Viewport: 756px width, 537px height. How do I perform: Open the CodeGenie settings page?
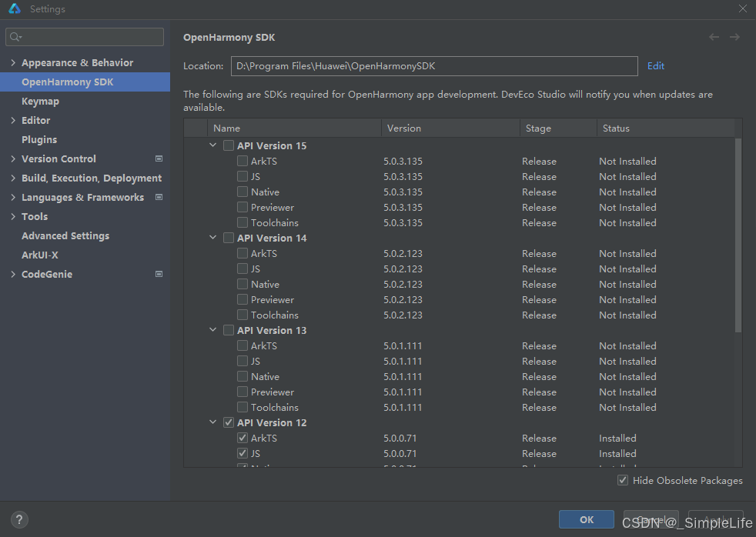47,274
